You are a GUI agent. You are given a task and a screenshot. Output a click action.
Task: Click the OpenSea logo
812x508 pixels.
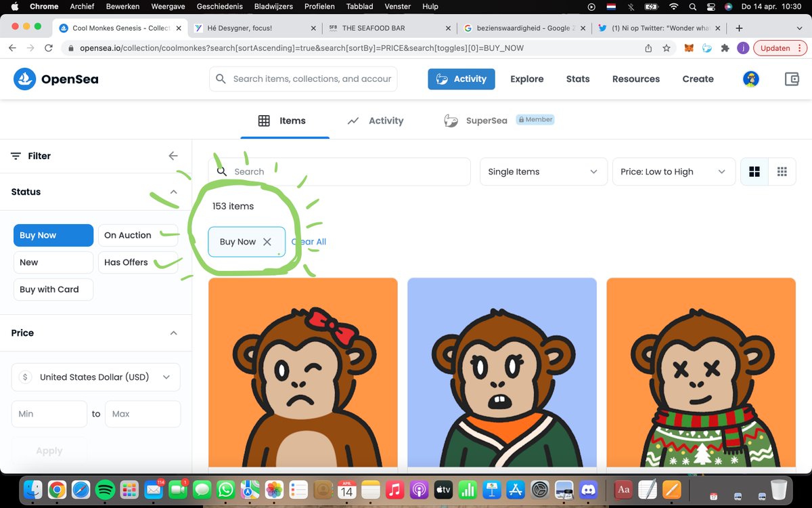pyautogui.click(x=56, y=79)
